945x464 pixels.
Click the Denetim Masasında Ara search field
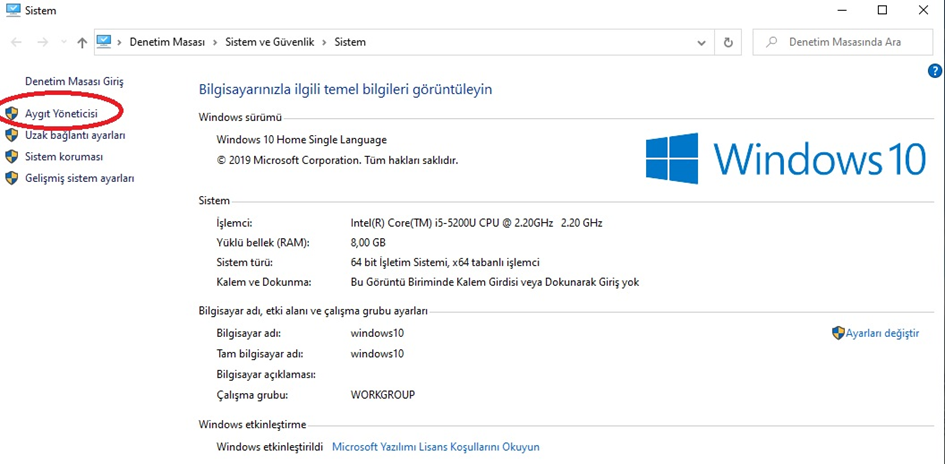coord(844,43)
